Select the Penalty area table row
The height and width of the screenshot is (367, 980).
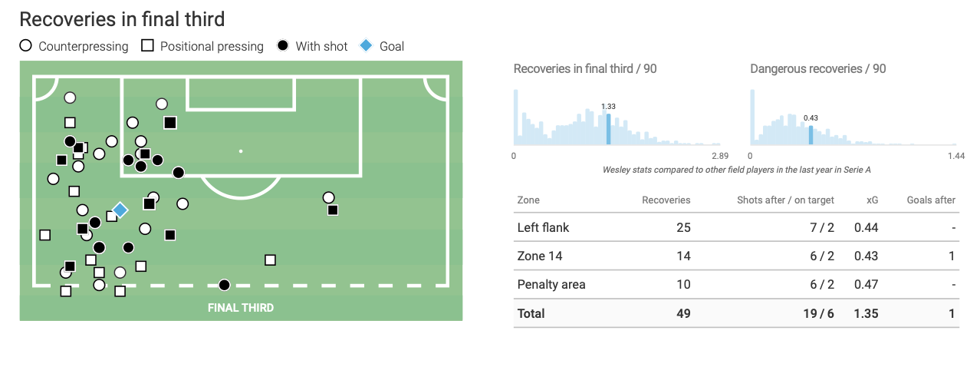tap(736, 284)
